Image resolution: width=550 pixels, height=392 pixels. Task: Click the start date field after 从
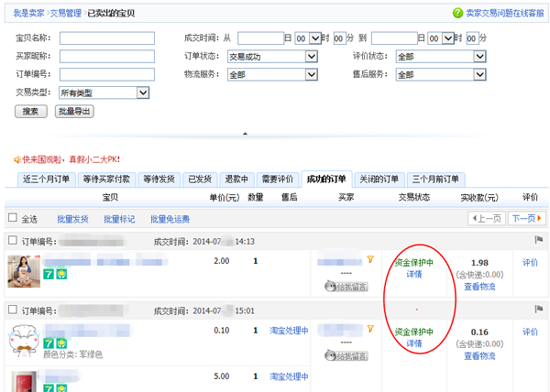[x=260, y=38]
